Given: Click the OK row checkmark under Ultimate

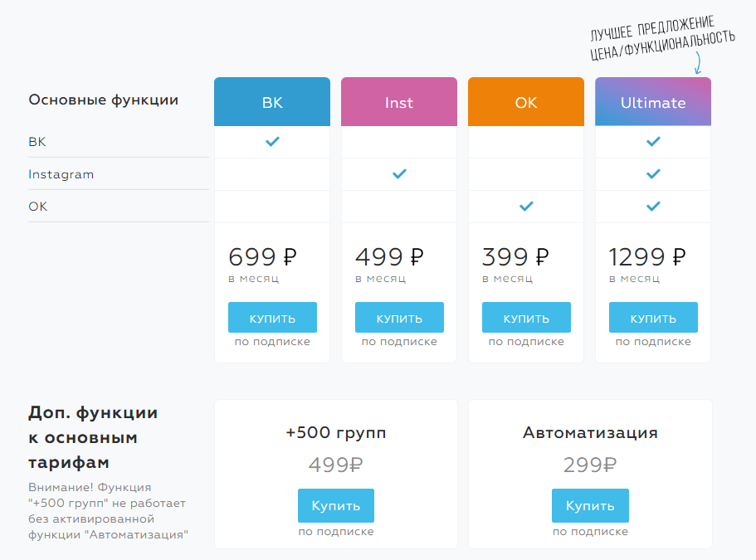Looking at the screenshot, I should point(653,206).
